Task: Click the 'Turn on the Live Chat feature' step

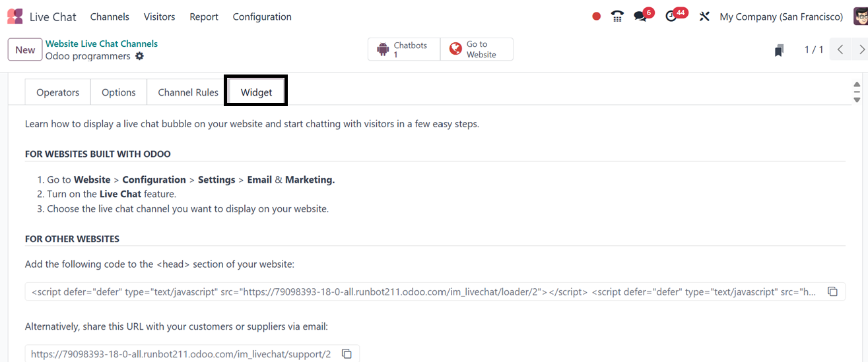Action: [112, 194]
